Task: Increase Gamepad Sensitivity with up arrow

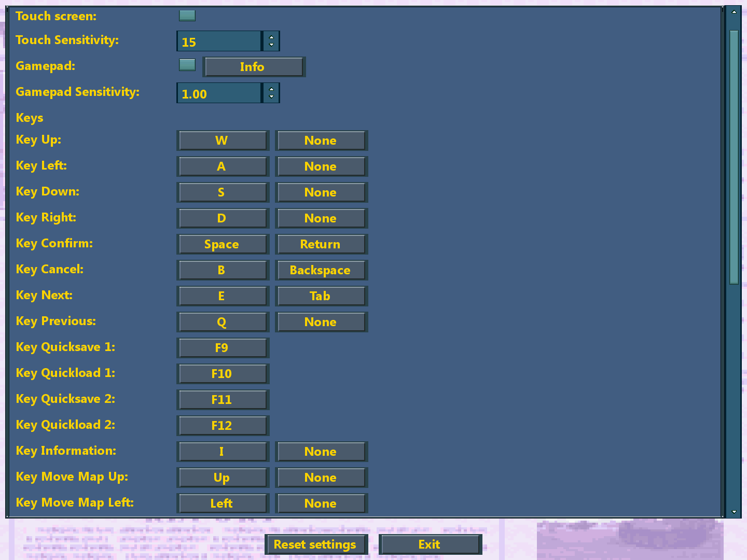Action: (x=271, y=89)
